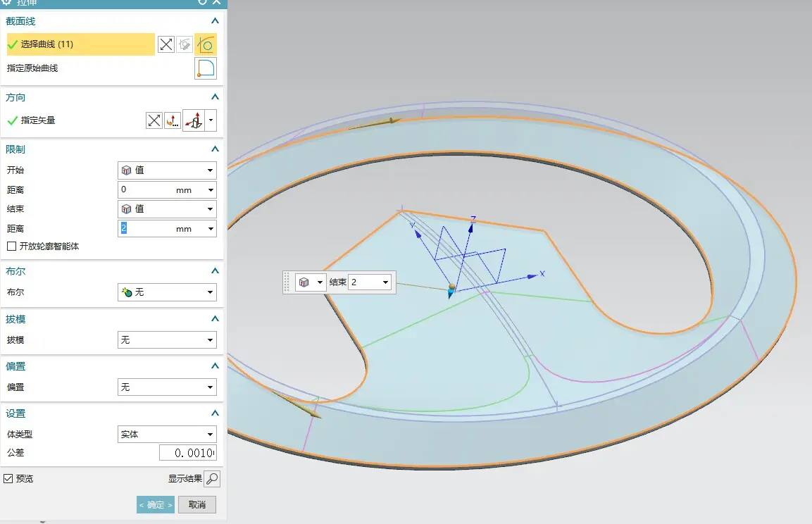The image size is (812, 524).
Task: Click the 显示结果 magnifier icon
Action: click(212, 479)
